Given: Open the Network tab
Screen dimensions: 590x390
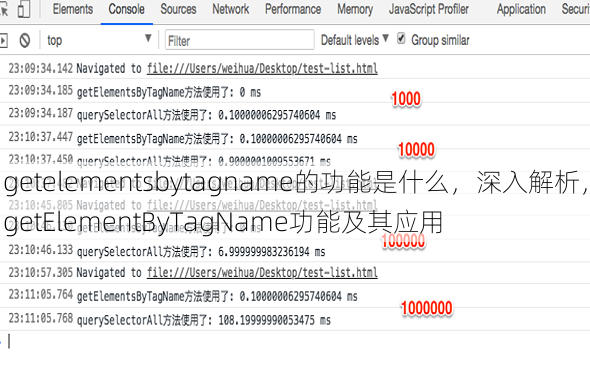Looking at the screenshot, I should pos(231,9).
